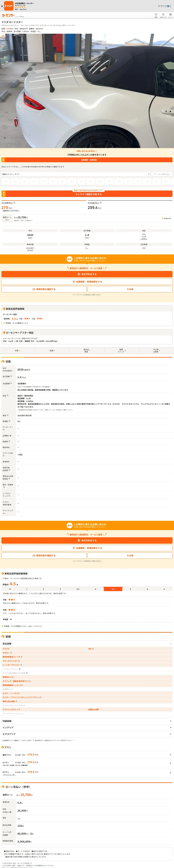Open help icon next to 支払総額(税込)
The height and width of the screenshot is (868, 174).
(14, 203)
